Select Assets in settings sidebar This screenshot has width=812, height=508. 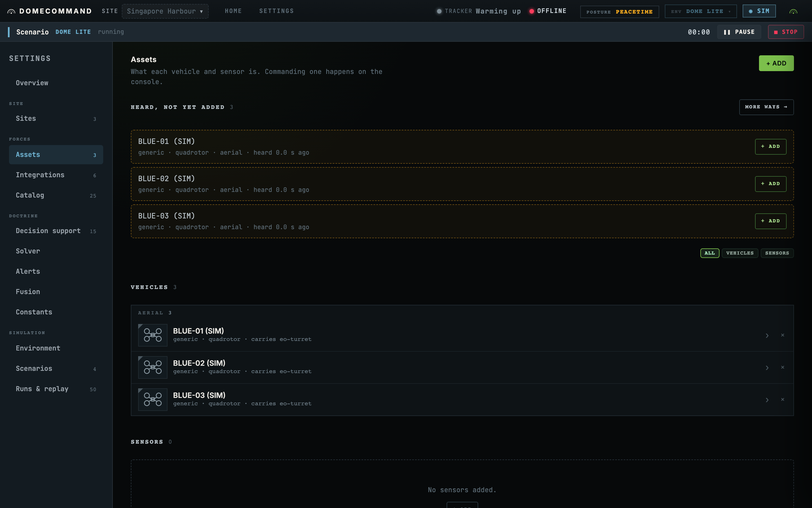(56, 155)
